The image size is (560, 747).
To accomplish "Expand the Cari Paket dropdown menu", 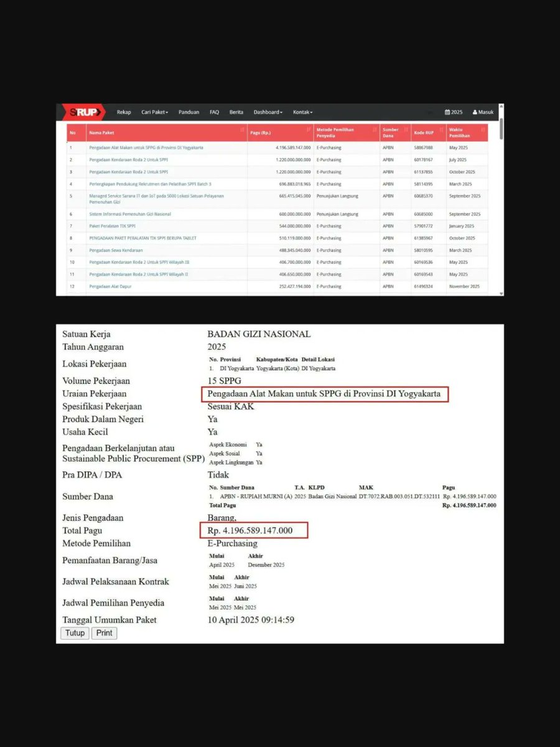I will tap(155, 112).
